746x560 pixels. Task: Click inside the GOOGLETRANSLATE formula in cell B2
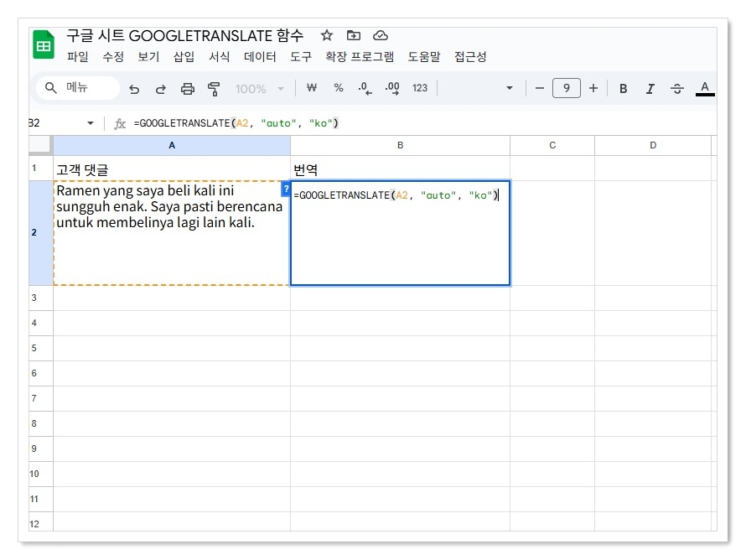coord(396,195)
